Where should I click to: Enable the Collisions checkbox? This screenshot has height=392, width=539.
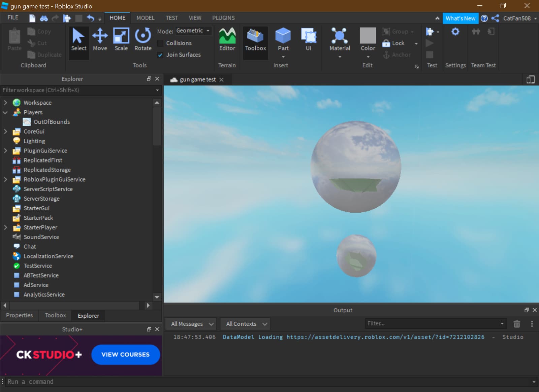(161, 43)
